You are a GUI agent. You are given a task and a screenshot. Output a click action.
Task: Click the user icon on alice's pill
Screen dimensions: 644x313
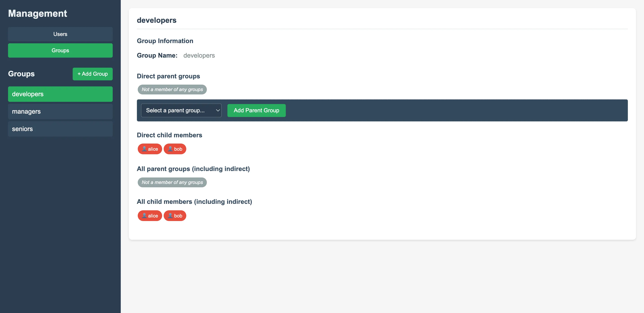click(144, 149)
